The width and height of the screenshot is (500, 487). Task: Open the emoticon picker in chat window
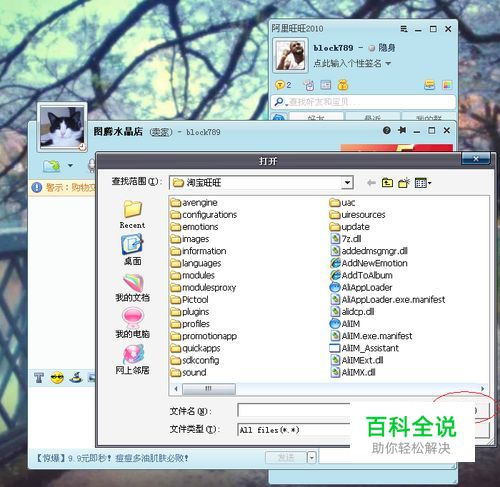57,378
